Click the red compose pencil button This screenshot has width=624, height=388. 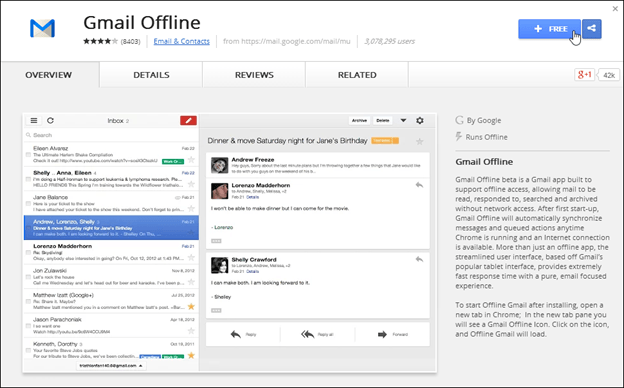pyautogui.click(x=188, y=120)
